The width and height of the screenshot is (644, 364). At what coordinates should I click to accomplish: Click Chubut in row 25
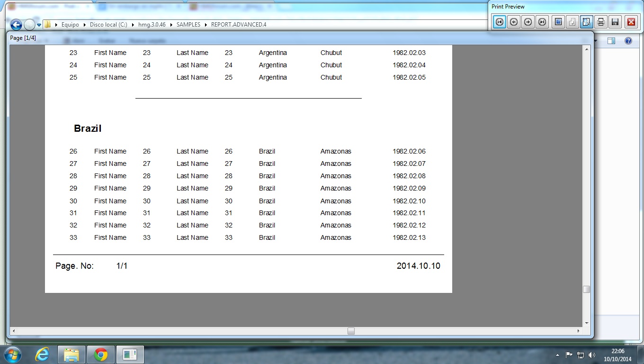pos(331,77)
